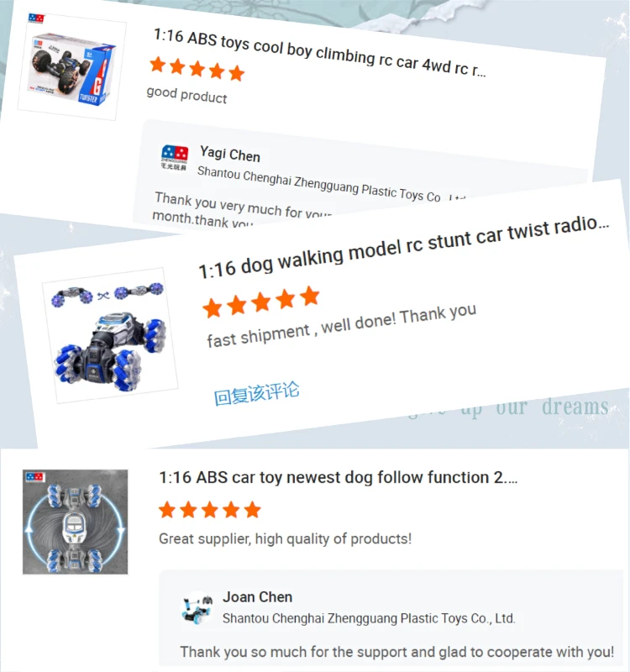
Task: Open the 1:16 ABS toys cool boy title
Action: 320,53
